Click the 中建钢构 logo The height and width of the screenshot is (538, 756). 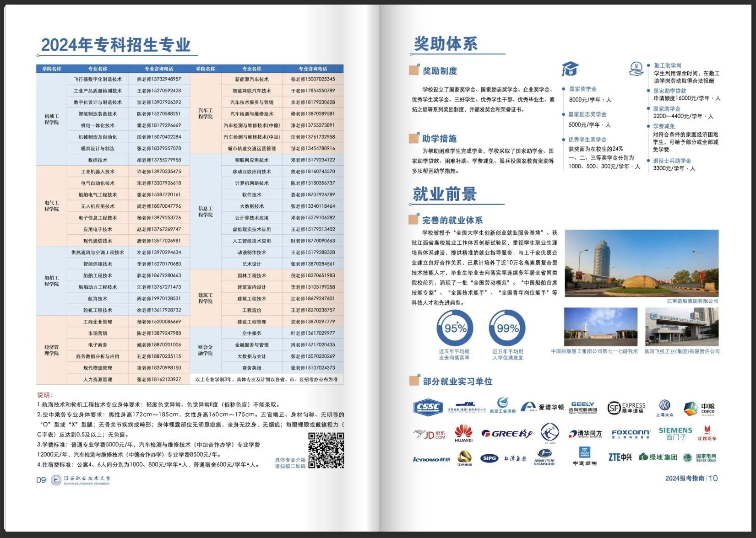click(x=585, y=457)
